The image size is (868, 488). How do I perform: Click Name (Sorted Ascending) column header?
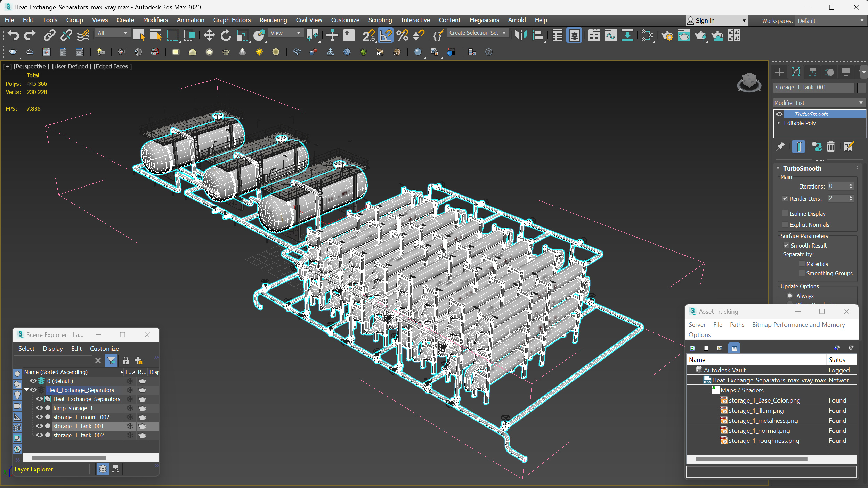tap(73, 372)
